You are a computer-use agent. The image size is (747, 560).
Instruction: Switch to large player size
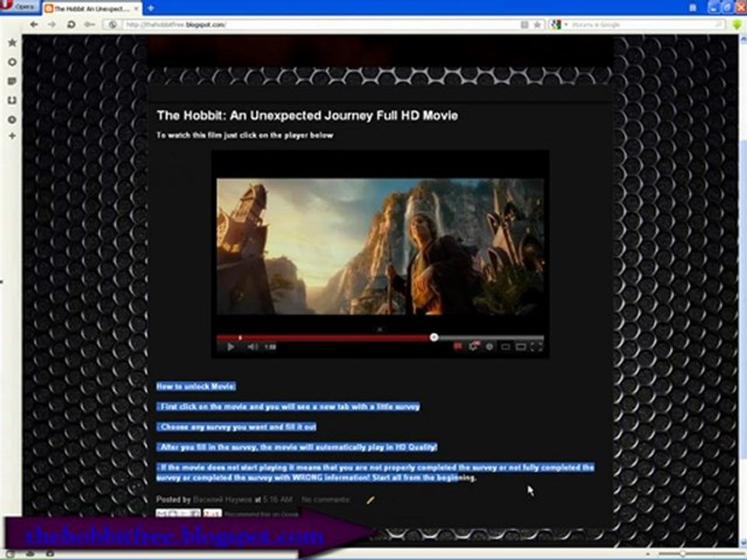521,347
